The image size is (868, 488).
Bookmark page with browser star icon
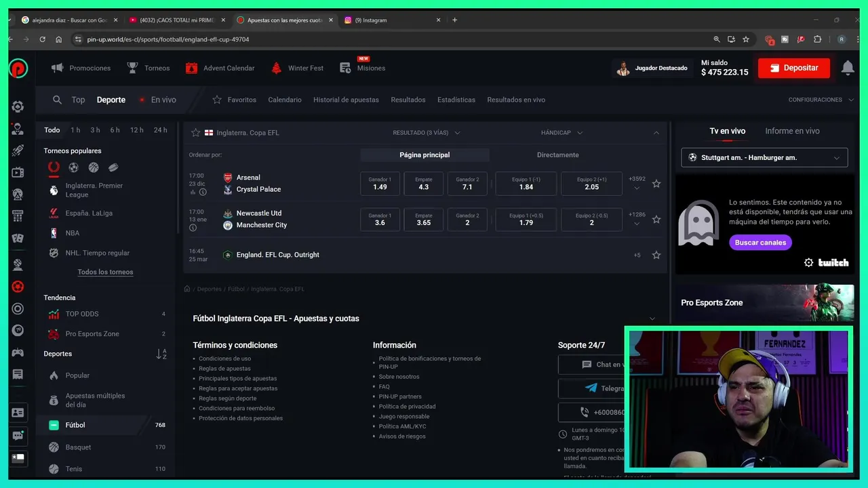(746, 39)
